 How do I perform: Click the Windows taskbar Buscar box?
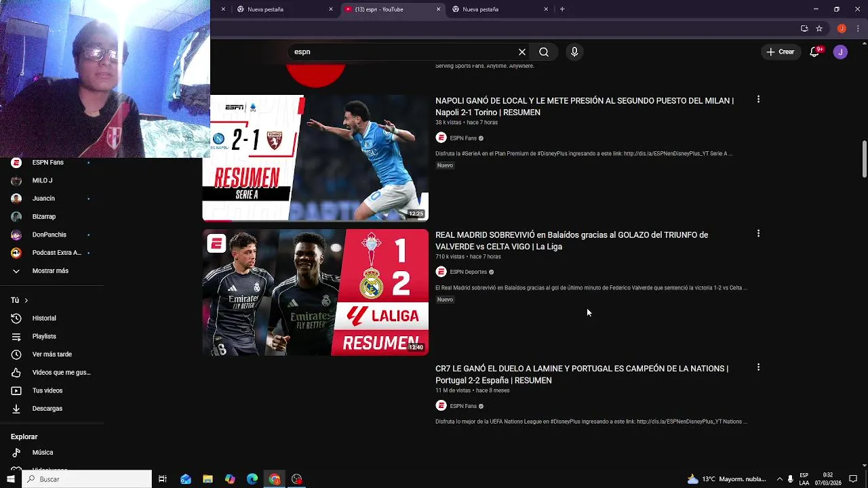(x=87, y=479)
